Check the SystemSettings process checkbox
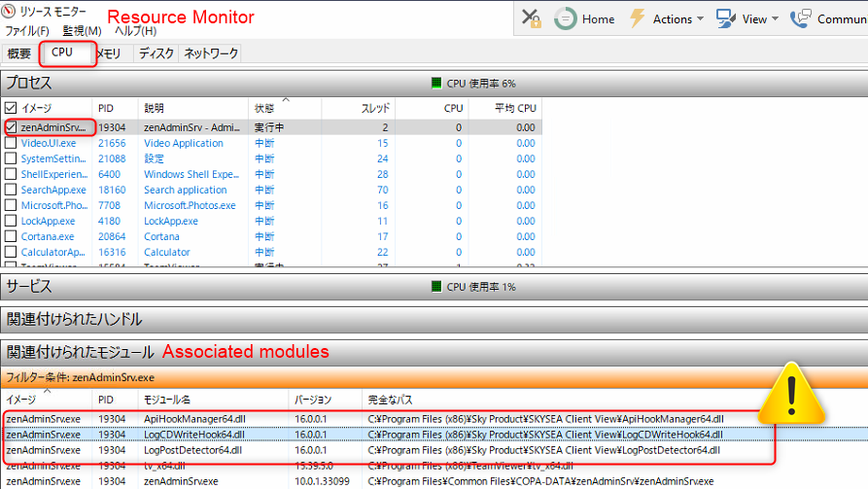Viewport: 868px width, 489px height. (x=11, y=158)
